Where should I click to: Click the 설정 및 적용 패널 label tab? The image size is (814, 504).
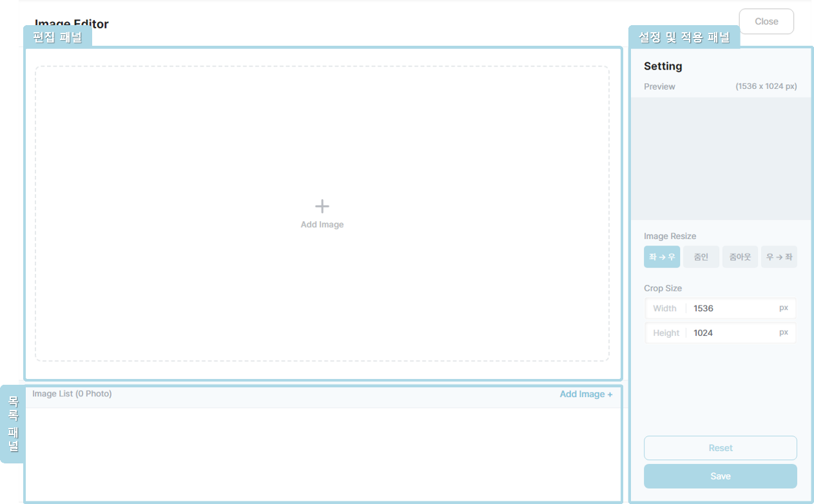683,37
